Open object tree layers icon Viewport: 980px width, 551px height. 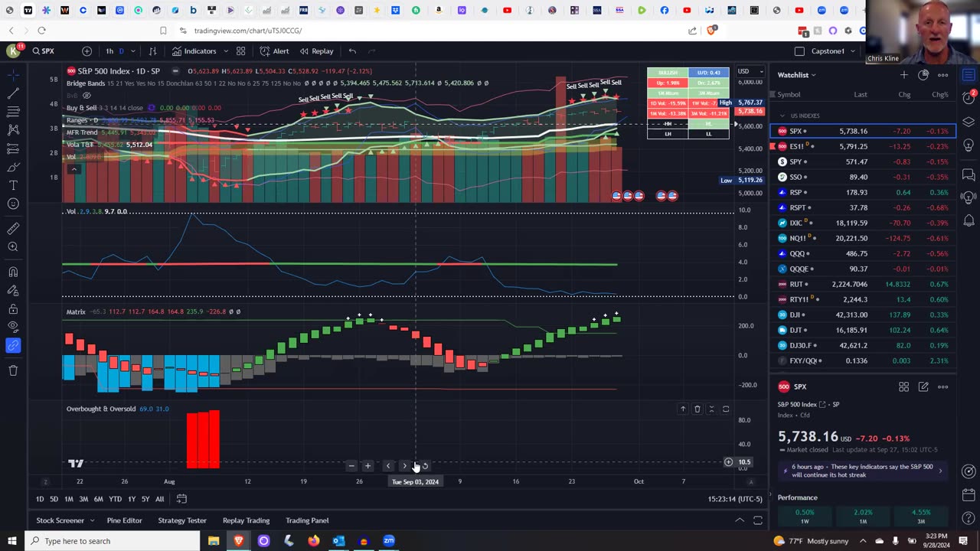tap(969, 122)
